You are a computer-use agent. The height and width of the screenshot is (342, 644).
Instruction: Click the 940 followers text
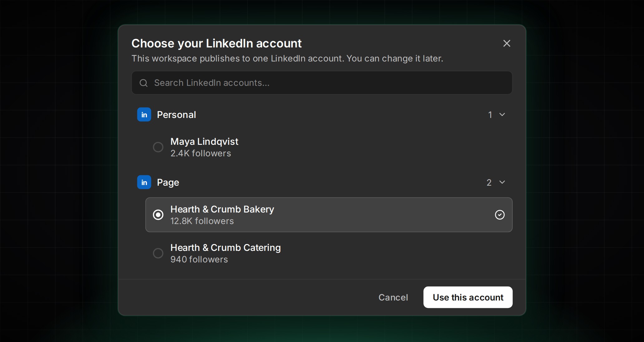pos(199,259)
